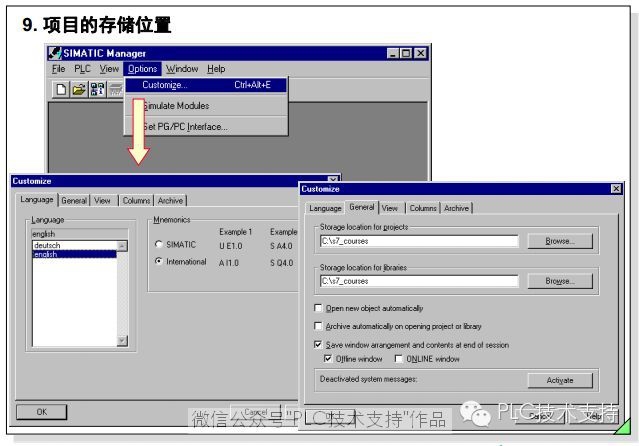
Task: Minimize the SIMATIC Manager window
Action: [393, 53]
